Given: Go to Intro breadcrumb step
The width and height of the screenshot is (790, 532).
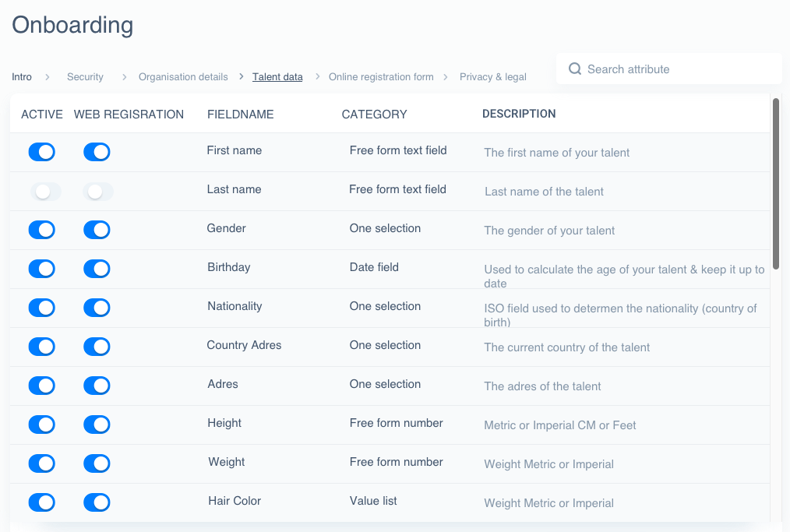Looking at the screenshot, I should [22, 77].
